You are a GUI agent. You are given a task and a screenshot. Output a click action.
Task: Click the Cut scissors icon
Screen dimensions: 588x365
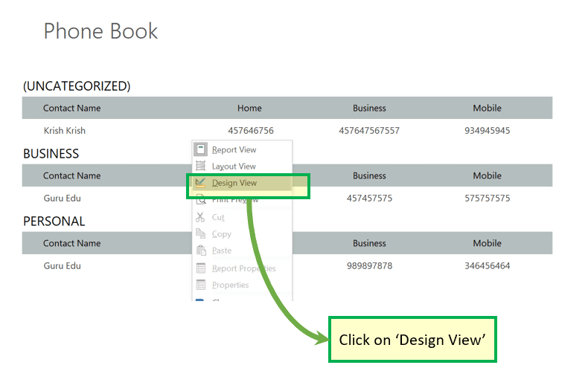pyautogui.click(x=200, y=217)
